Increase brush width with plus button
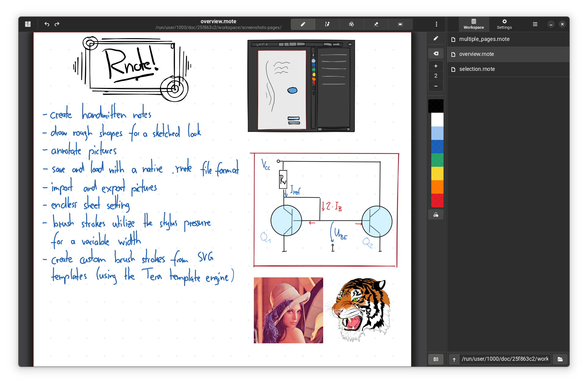The image size is (588, 387). 436,66
